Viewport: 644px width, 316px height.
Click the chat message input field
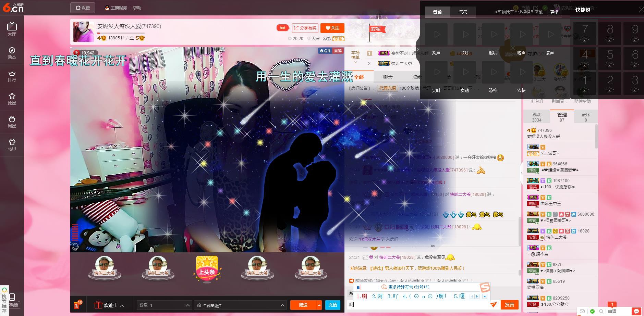418,304
